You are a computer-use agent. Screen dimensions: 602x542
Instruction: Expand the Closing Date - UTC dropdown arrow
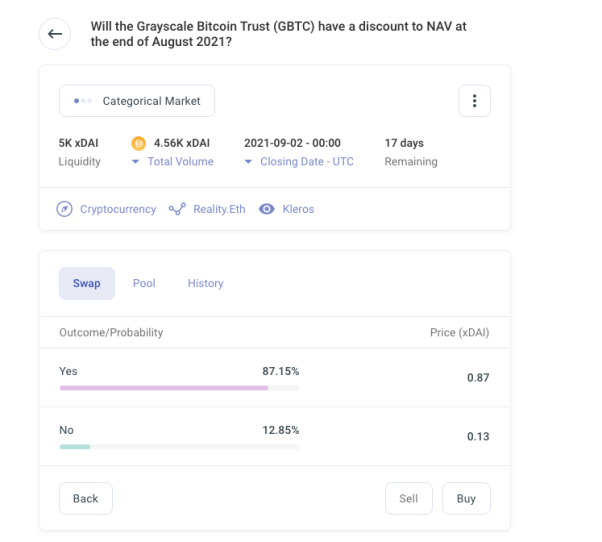click(x=248, y=162)
